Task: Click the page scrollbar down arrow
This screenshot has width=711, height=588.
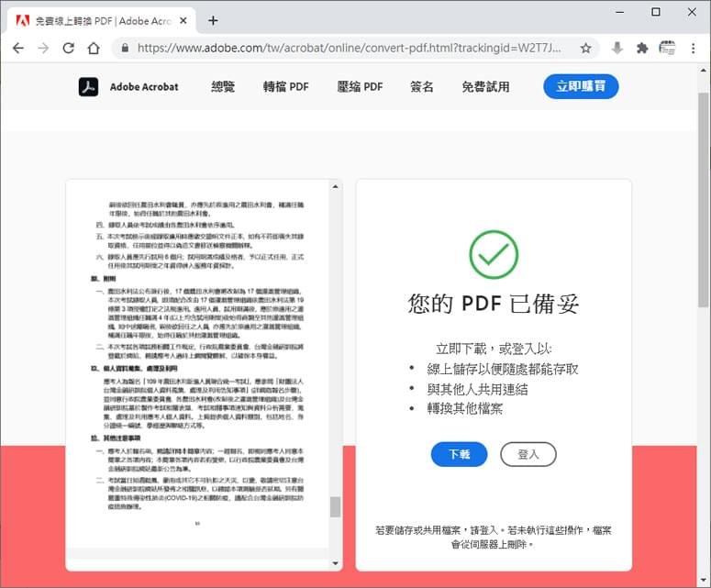Action: coord(704,580)
